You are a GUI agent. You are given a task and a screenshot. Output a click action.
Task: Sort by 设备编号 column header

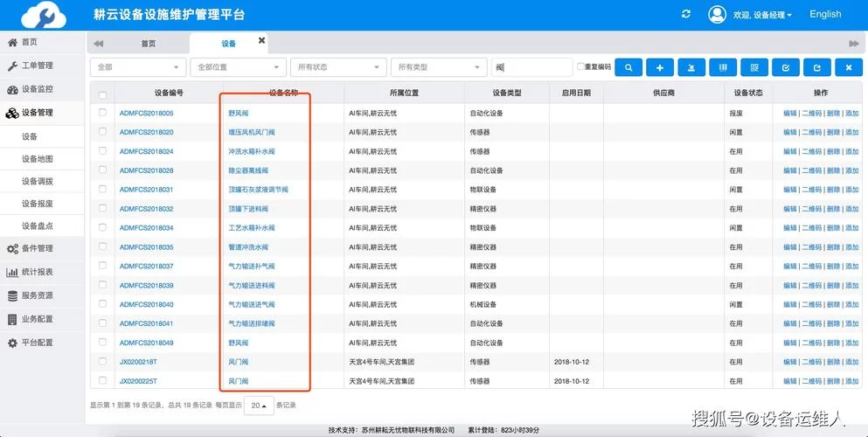169,93
